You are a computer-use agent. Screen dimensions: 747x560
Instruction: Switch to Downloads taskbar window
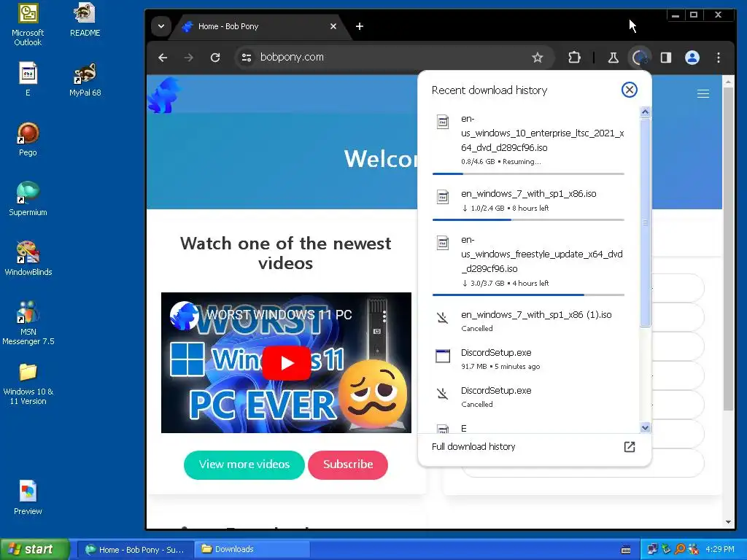pyautogui.click(x=252, y=550)
